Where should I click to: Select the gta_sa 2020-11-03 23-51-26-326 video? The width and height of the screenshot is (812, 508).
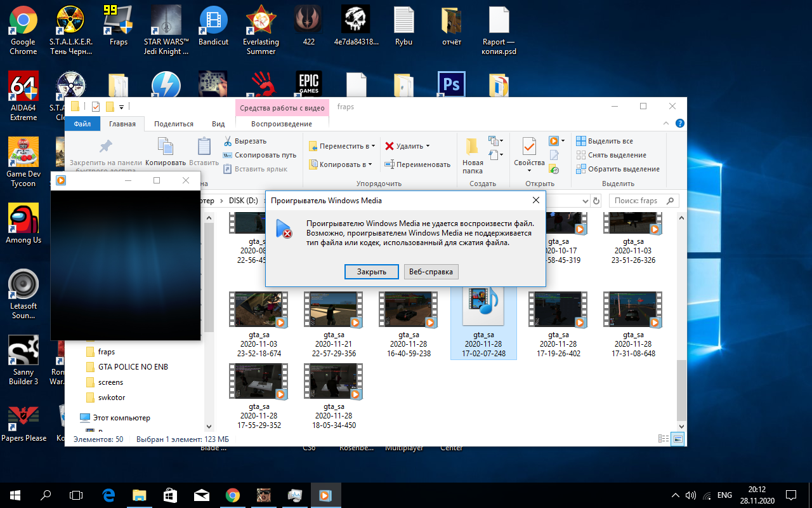pyautogui.click(x=633, y=237)
